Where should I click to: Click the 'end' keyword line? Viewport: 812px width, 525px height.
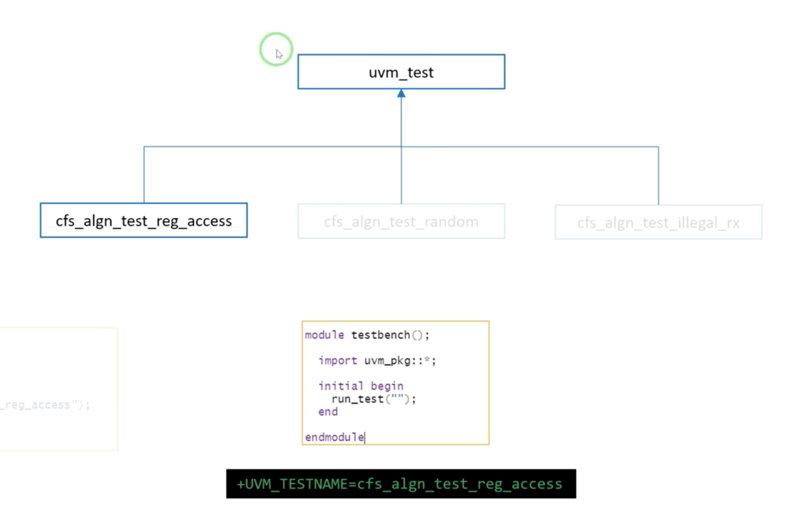328,412
